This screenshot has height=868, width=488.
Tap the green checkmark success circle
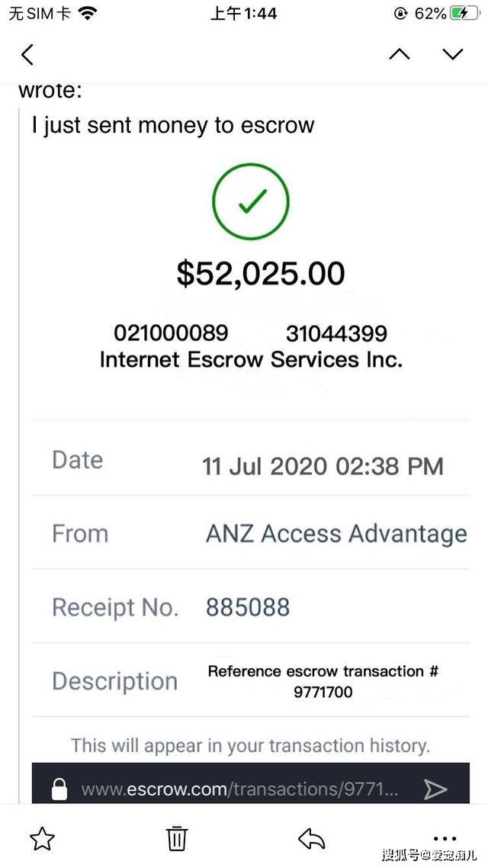[x=251, y=201]
